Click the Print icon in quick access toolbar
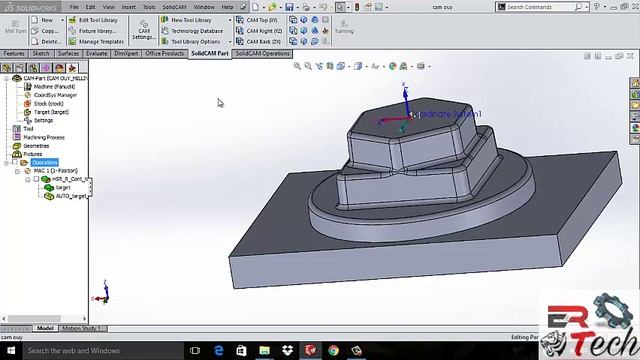 click(x=306, y=7)
